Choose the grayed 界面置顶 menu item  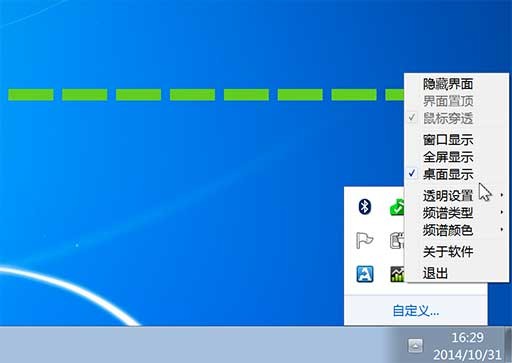(457, 101)
